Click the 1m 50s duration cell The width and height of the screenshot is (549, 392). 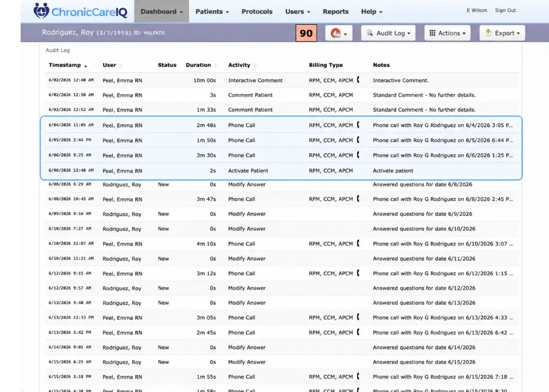(206, 140)
